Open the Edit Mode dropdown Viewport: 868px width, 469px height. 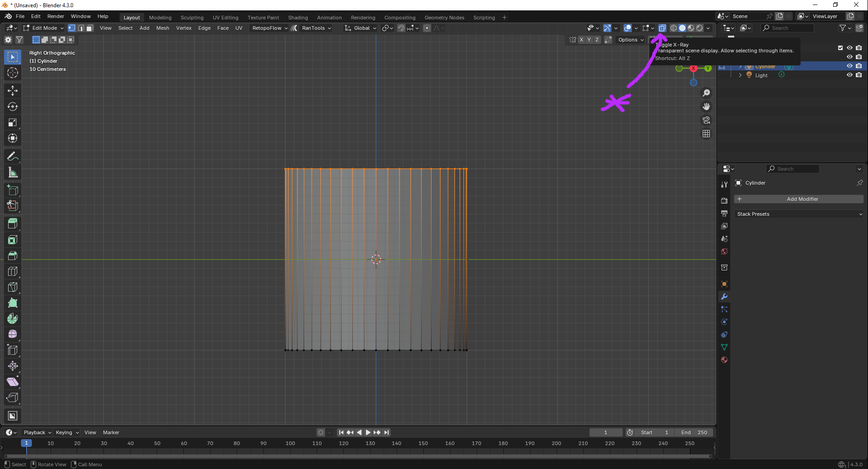pos(44,28)
